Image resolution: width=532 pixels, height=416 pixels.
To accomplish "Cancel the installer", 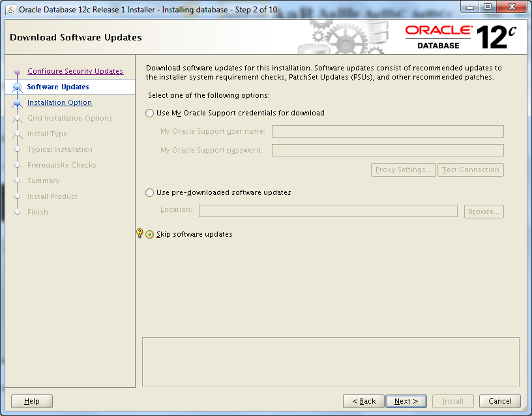I will click(x=500, y=401).
